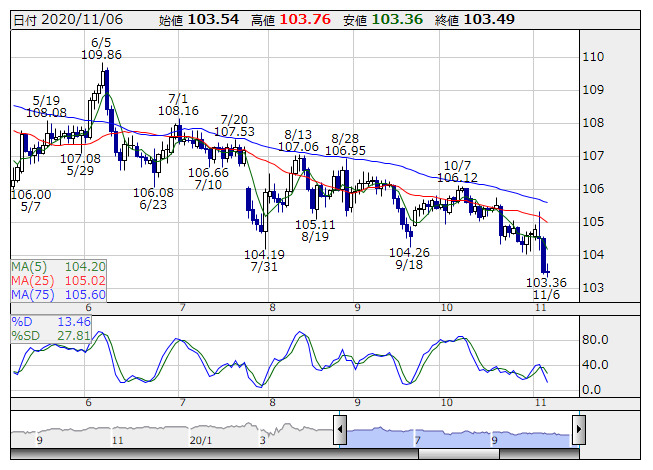Click the 6/5 high label 109.86

pos(101,55)
